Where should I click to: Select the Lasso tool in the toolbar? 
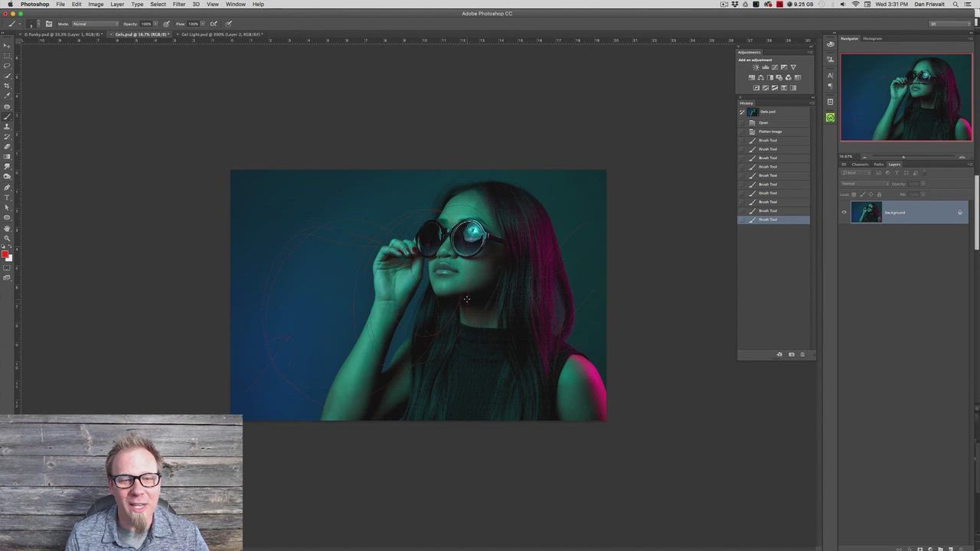coord(7,66)
